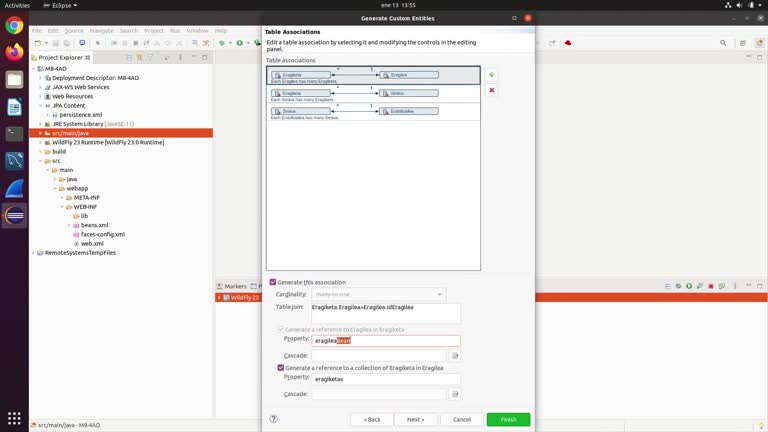Open the Cardinality many-to-one dropdown

click(378, 294)
